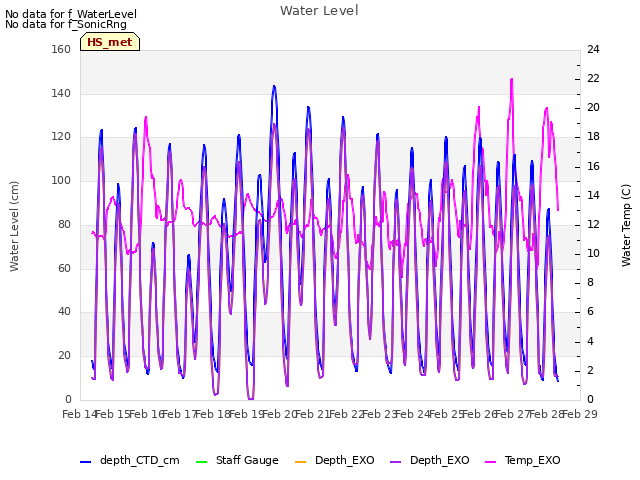The height and width of the screenshot is (480, 640).
Task: Click the 12 right axis tick label
Action: tap(593, 224)
